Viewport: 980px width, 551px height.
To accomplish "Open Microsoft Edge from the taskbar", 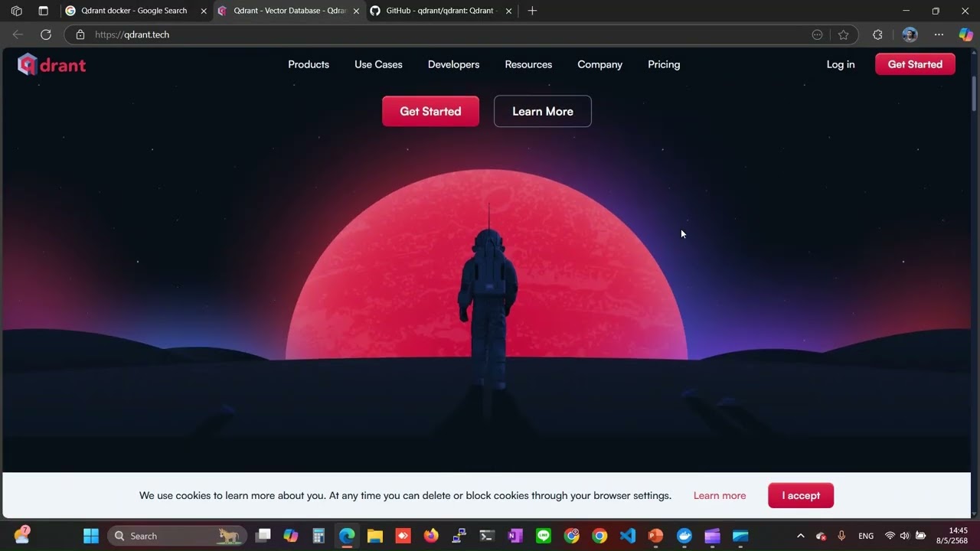I will (347, 536).
